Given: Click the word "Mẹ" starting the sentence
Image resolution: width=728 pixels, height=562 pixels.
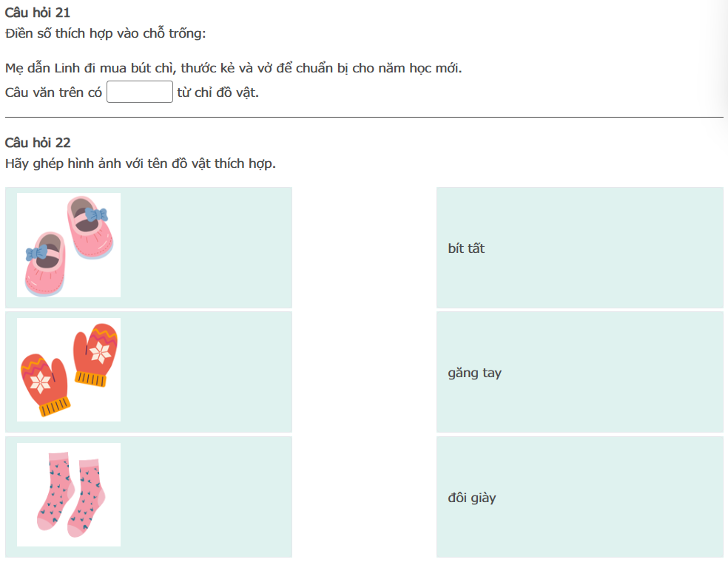Looking at the screenshot, I should click(x=13, y=69).
